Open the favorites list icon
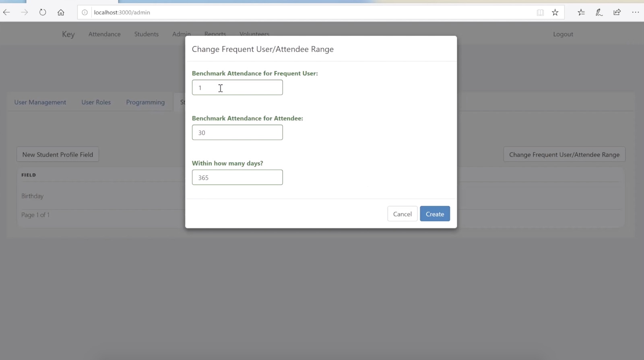The height and width of the screenshot is (360, 644). tap(581, 12)
